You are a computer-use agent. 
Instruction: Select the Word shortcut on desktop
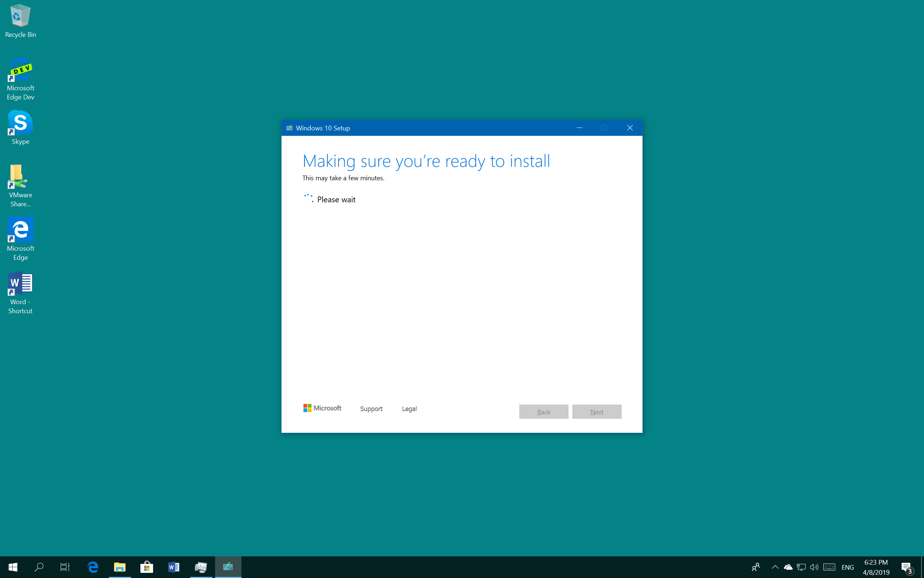[x=20, y=293]
